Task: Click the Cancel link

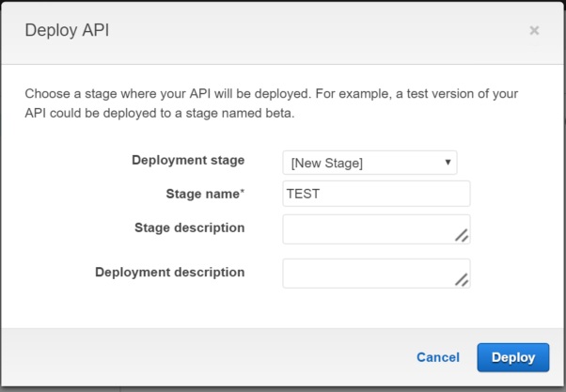Action: [x=438, y=357]
